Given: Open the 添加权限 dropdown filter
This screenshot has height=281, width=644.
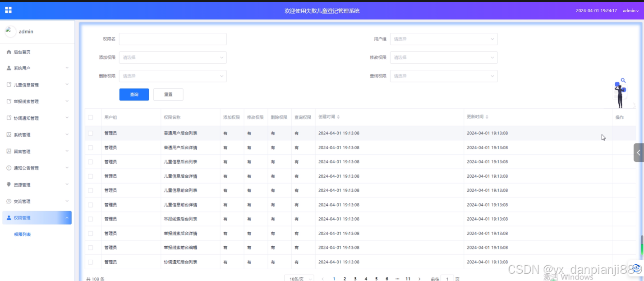Looking at the screenshot, I should click(173, 57).
